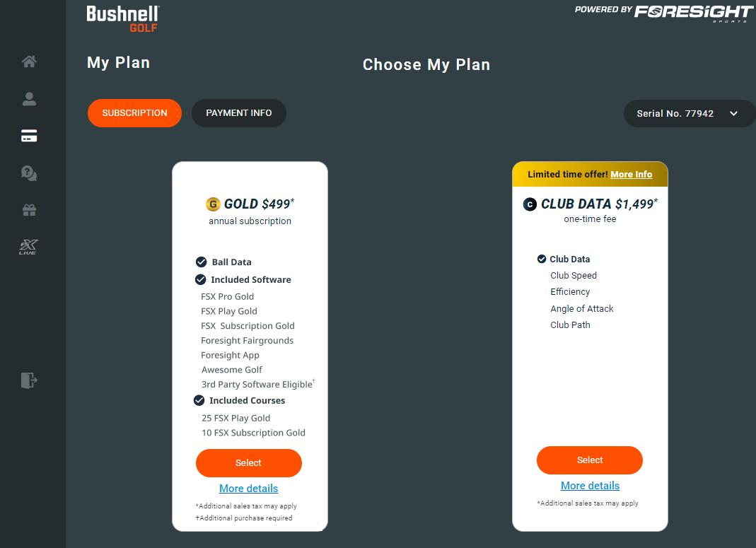Open the user profile sidebar icon
The image size is (756, 548).
pyautogui.click(x=29, y=99)
